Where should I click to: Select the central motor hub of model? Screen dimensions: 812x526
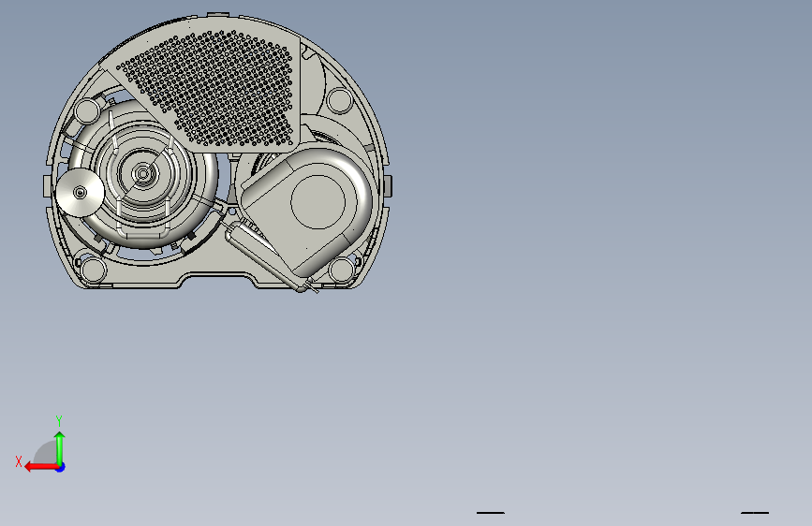pyautogui.click(x=142, y=173)
